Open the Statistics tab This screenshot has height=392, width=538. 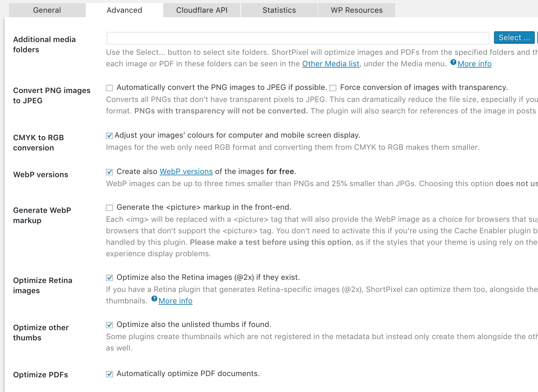tap(279, 10)
